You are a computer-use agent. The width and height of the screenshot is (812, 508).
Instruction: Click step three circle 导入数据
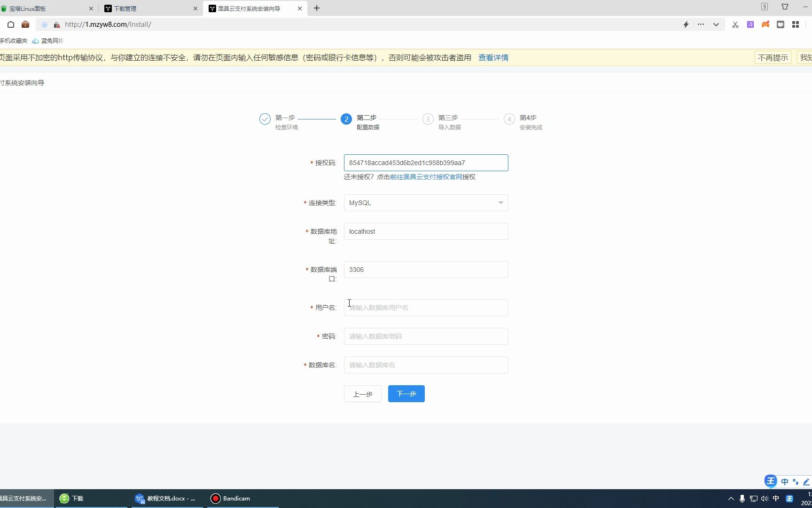click(x=428, y=119)
